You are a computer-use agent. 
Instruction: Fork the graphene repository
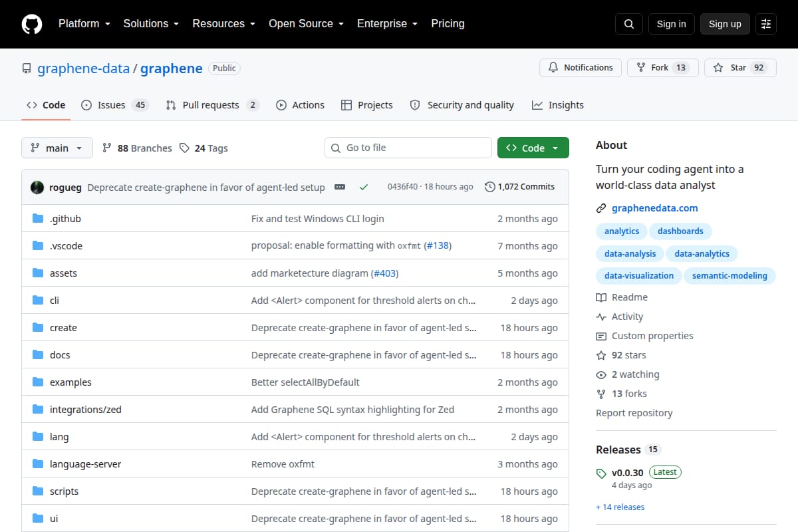point(663,68)
